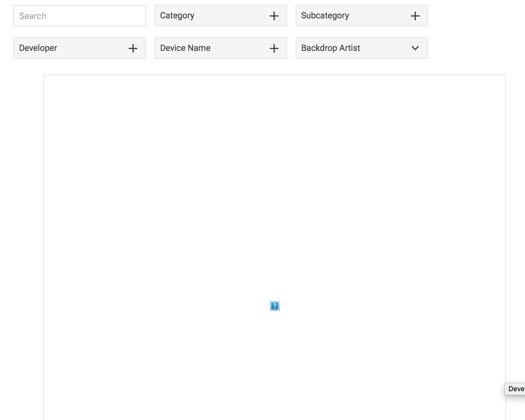The image size is (525, 420).
Task: Open the Backdrop Artist dropdown
Action: click(362, 48)
